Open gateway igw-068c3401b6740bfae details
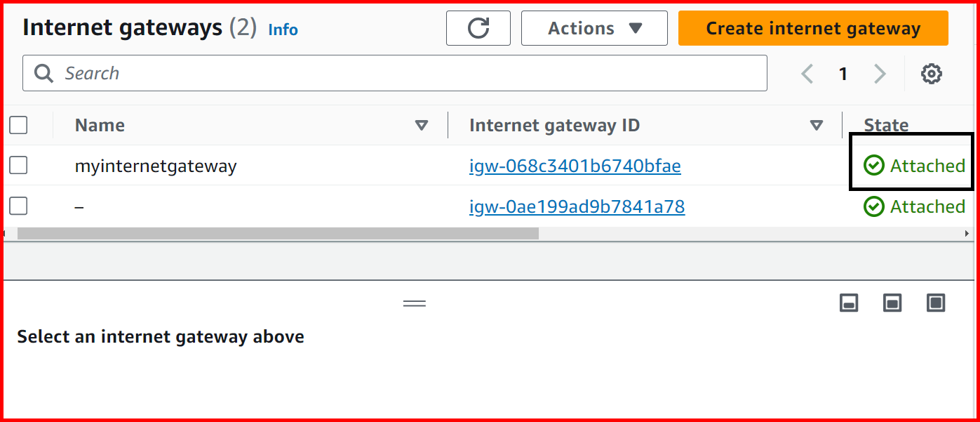 pyautogui.click(x=575, y=166)
